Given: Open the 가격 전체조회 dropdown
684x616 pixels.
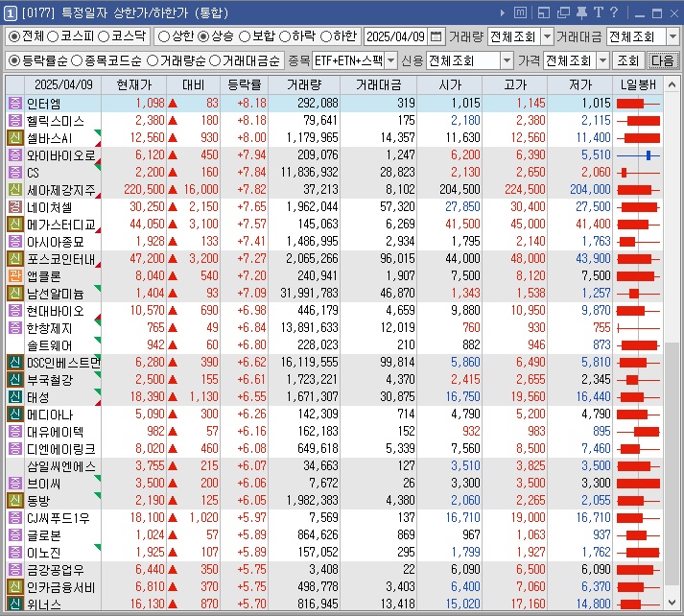Looking at the screenshot, I should pos(602,60).
